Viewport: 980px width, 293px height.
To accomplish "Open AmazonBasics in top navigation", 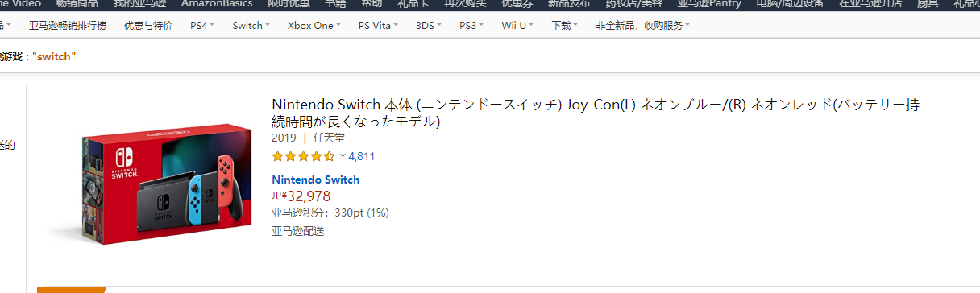I will click(x=217, y=4).
